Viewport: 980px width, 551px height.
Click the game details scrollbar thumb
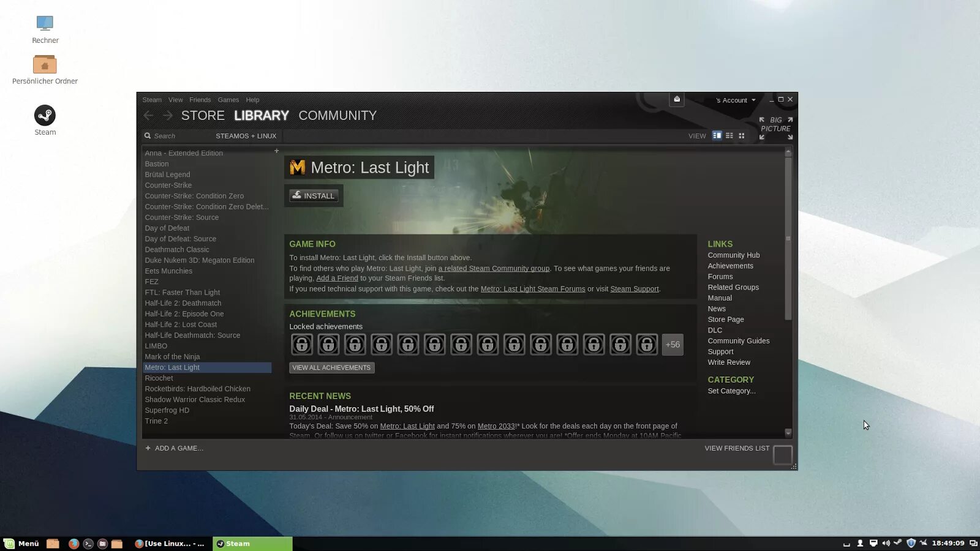[788, 239]
